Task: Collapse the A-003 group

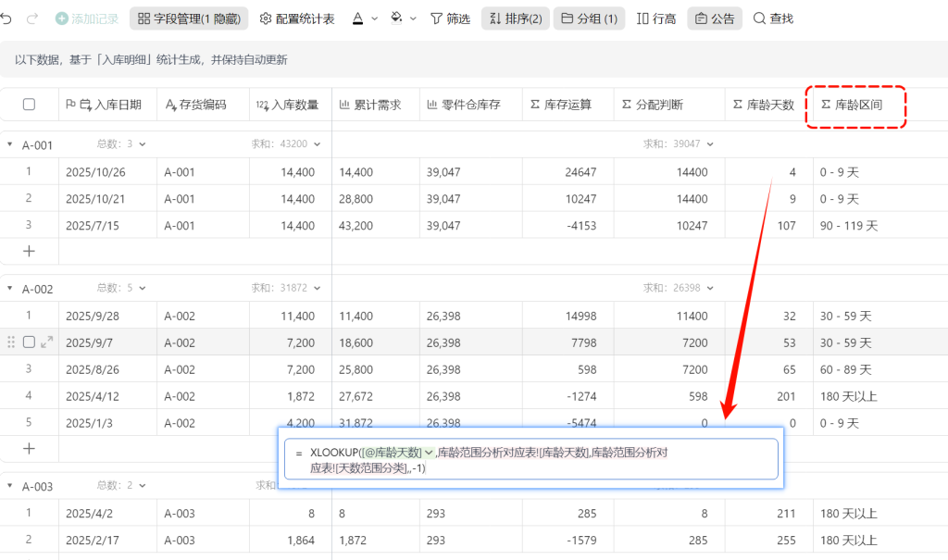Action: (9, 486)
